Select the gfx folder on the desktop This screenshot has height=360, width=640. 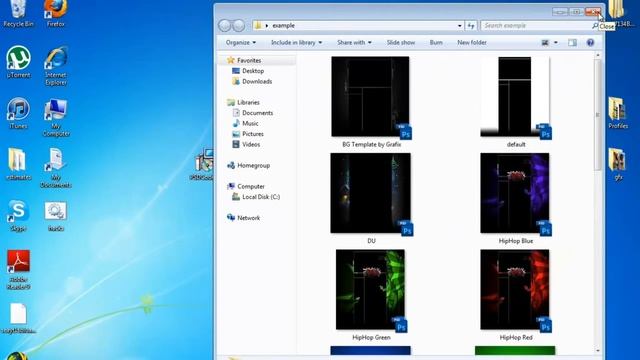pyautogui.click(x=618, y=164)
